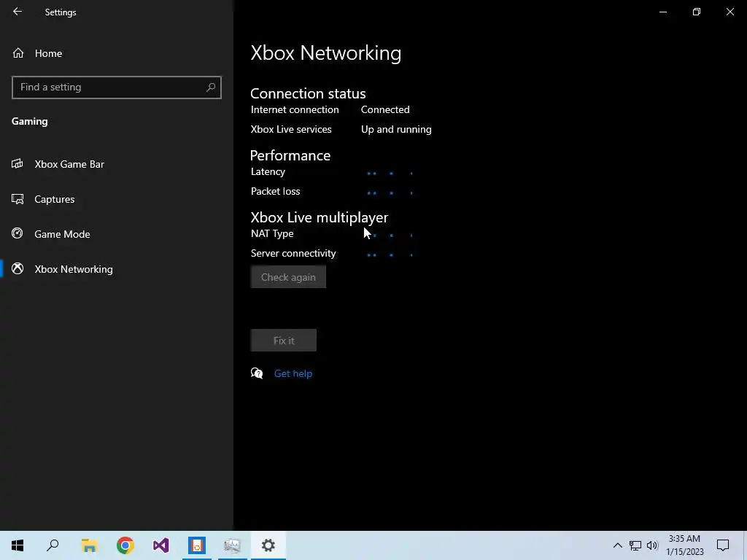Open the Home settings page

(116, 53)
